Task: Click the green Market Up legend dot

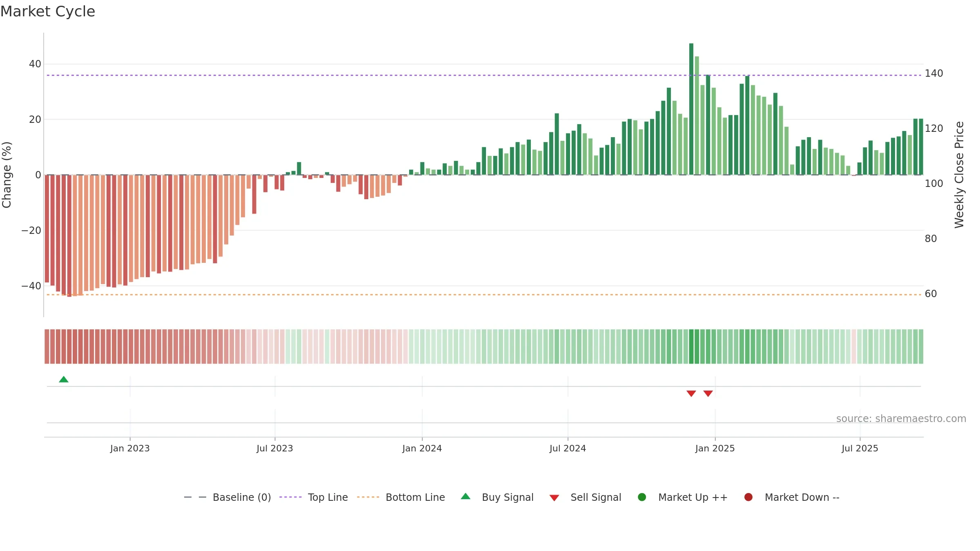Action: (x=642, y=497)
